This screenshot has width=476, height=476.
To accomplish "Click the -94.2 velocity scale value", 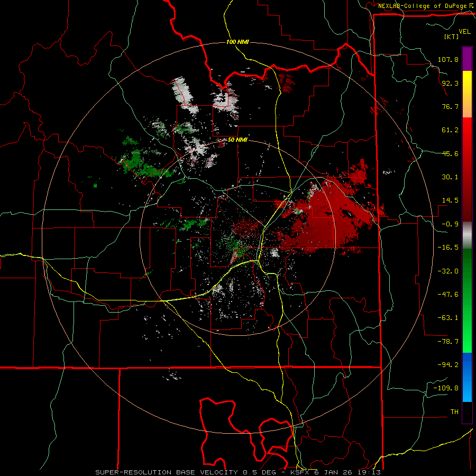I will [x=448, y=365].
